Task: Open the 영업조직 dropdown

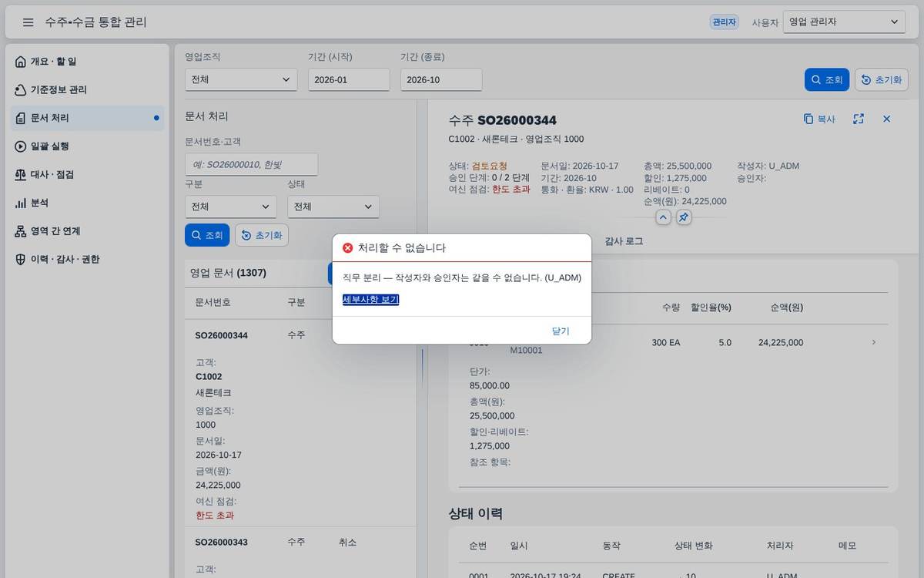Action: pos(241,79)
